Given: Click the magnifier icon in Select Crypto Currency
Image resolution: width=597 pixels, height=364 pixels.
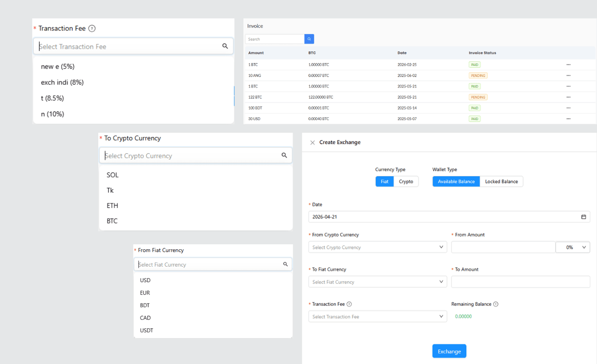Looking at the screenshot, I should 284,155.
